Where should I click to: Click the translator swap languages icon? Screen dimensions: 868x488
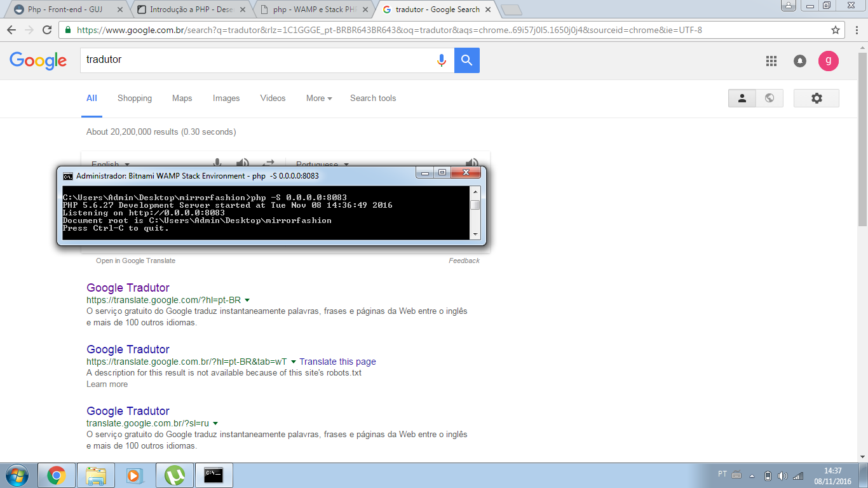[x=269, y=163]
